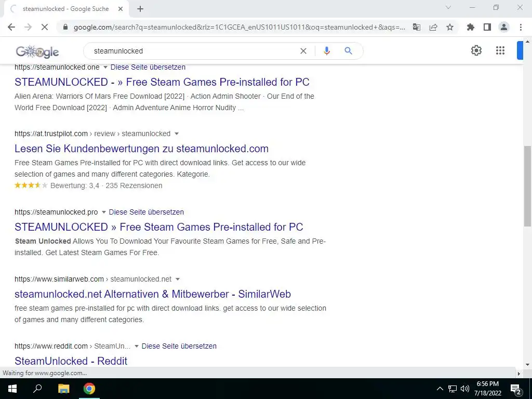Click the scrollbar up arrow

(527, 42)
